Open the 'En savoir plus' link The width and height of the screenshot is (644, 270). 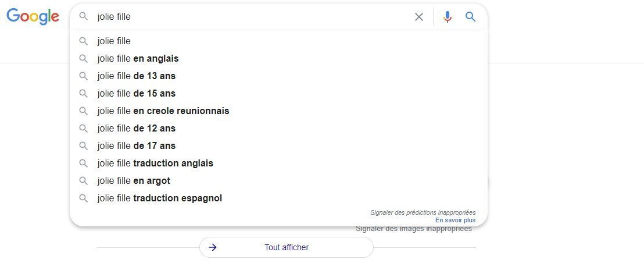(456, 221)
